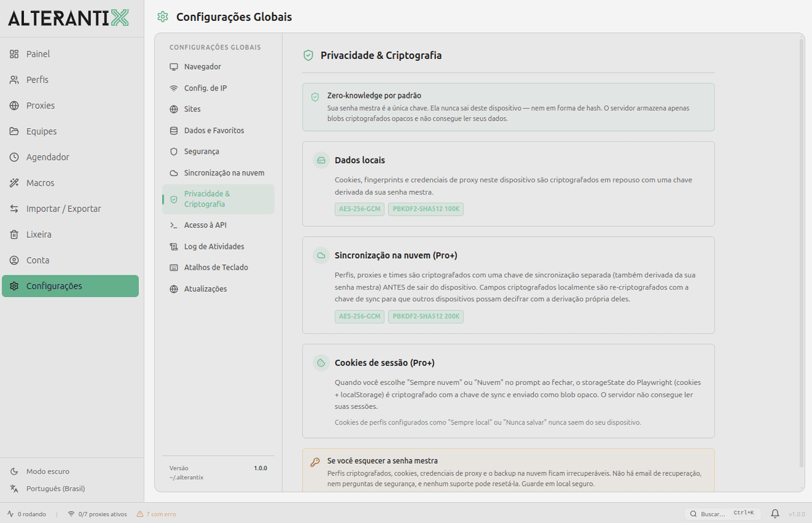Go to the Atualizações tab
812x523 pixels.
(218, 289)
